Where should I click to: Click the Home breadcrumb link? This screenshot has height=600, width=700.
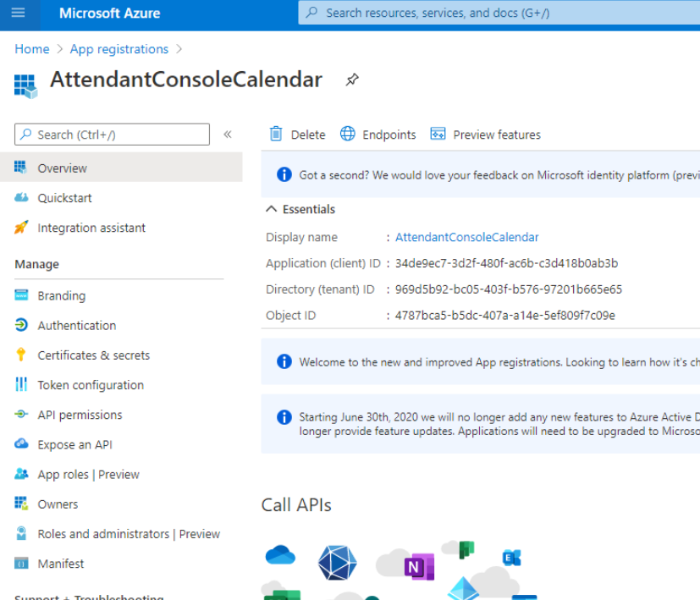pyautogui.click(x=32, y=49)
